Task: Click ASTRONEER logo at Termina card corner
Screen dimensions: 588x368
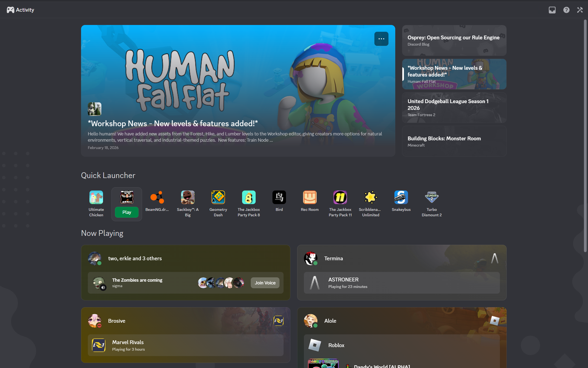Action: pyautogui.click(x=494, y=258)
